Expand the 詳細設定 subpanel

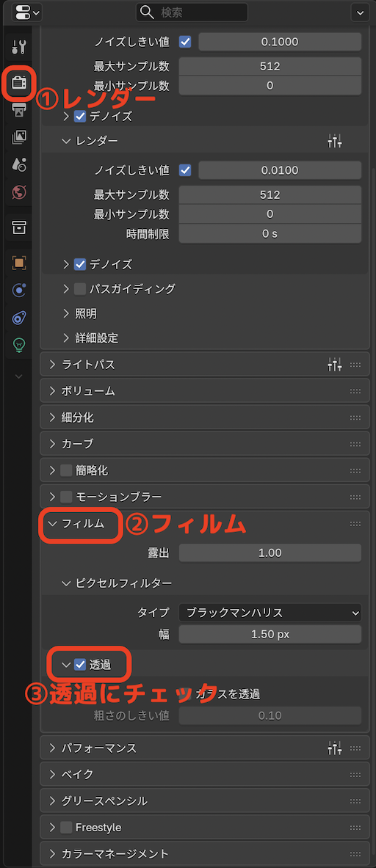[x=66, y=338]
